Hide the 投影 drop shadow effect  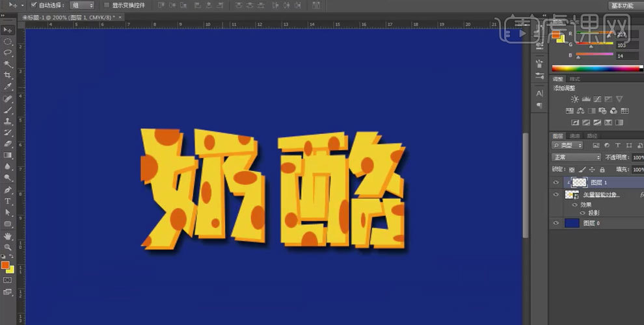[582, 213]
